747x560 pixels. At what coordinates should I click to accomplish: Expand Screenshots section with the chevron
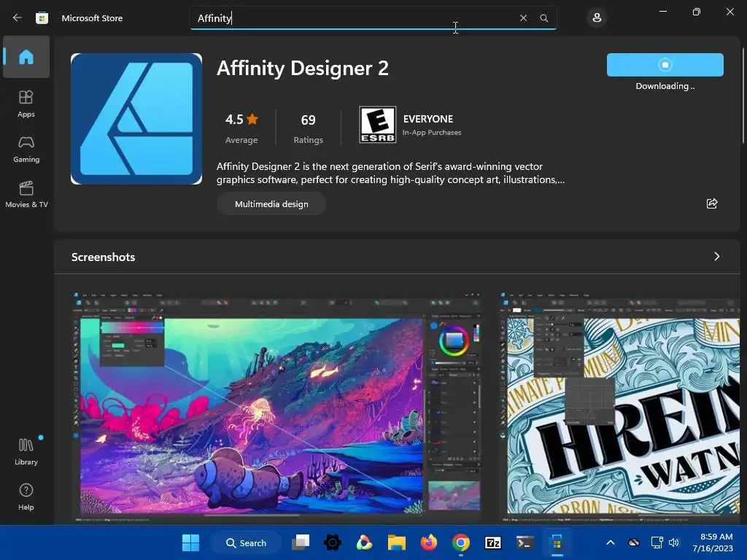click(716, 257)
